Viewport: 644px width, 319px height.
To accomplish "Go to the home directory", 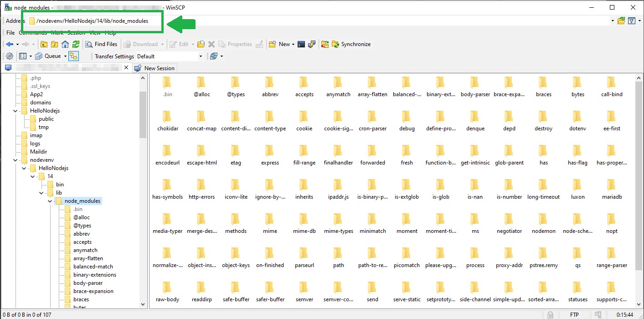I will (65, 44).
